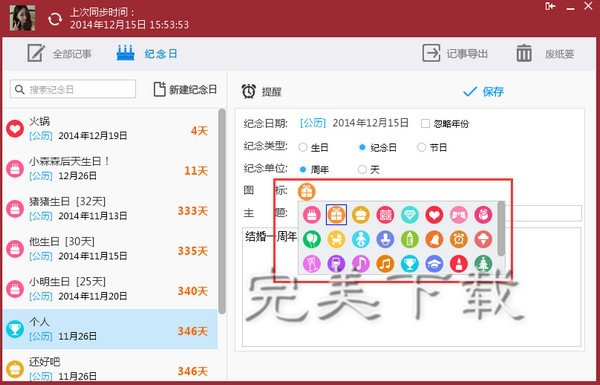The image size is (600, 385).
Task: Choose the 周年 unit radio button
Action: tap(303, 169)
